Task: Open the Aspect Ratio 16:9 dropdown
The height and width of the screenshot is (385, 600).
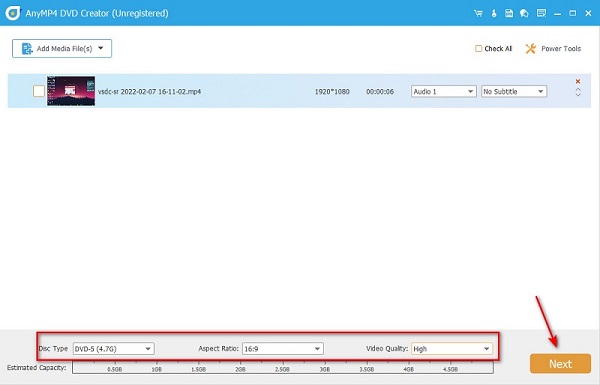Action: click(283, 349)
